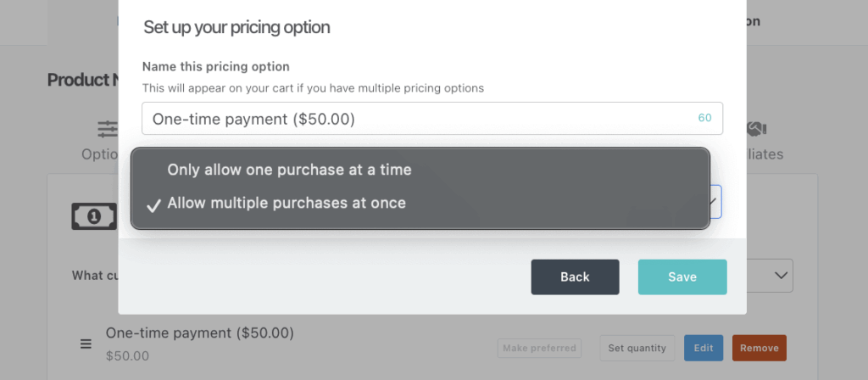Image resolution: width=868 pixels, height=380 pixels.
Task: Choose "Allow multiple purchases at once" option
Action: point(287,204)
